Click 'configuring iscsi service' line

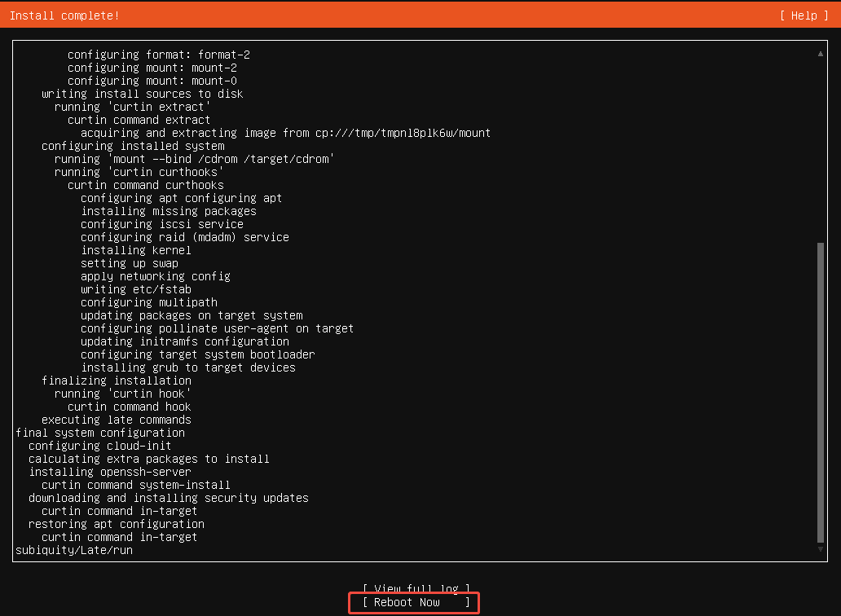(162, 224)
